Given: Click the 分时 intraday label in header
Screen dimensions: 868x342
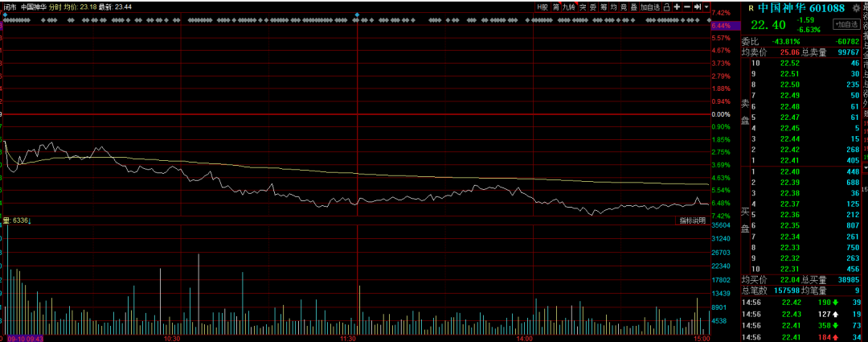Looking at the screenshot, I should tap(55, 7).
